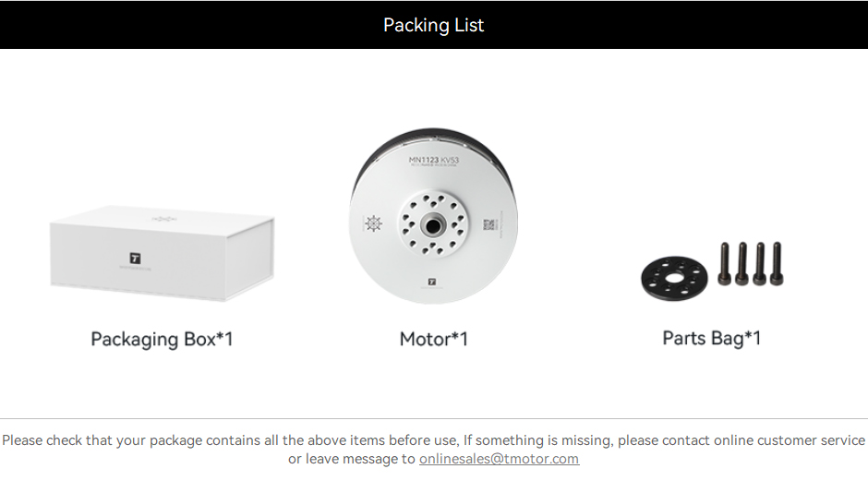The image size is (868, 481).
Task: Click the Packaging Box*1 caption
Action: click(162, 340)
